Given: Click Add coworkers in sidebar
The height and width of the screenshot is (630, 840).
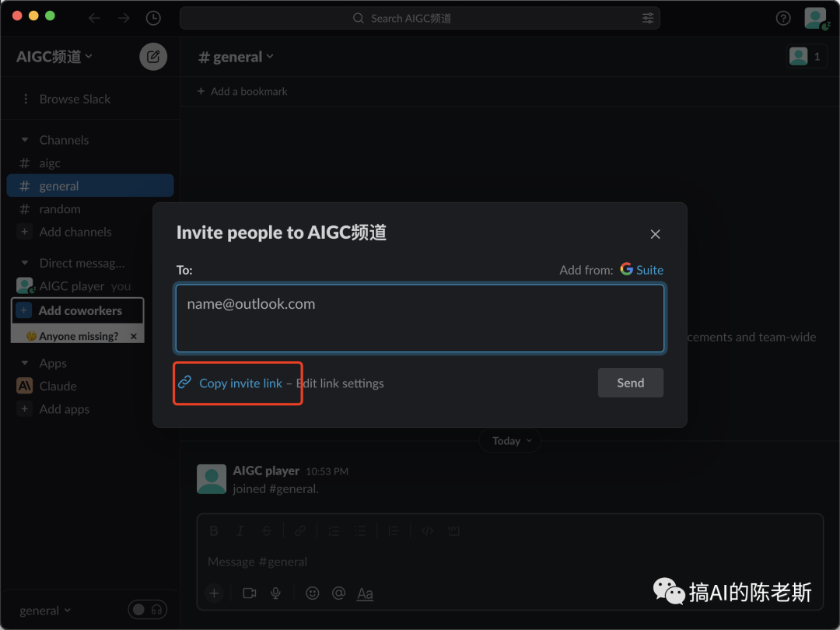Looking at the screenshot, I should tap(78, 310).
